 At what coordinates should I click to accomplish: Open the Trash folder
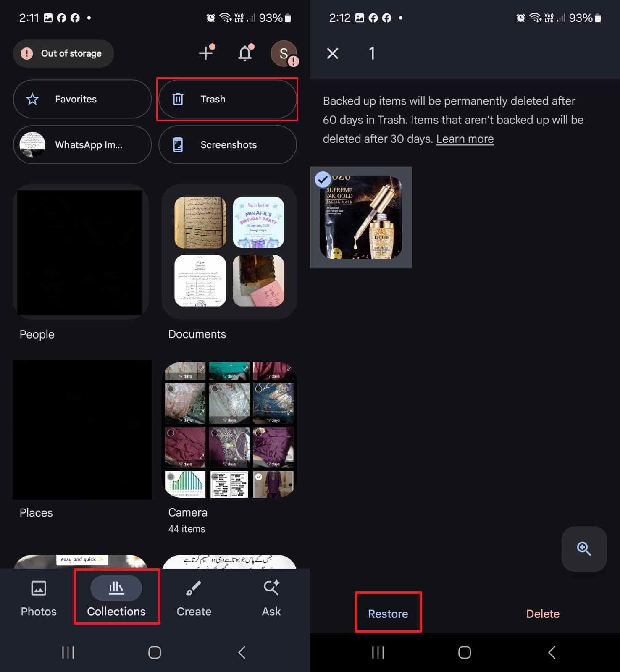tap(227, 99)
